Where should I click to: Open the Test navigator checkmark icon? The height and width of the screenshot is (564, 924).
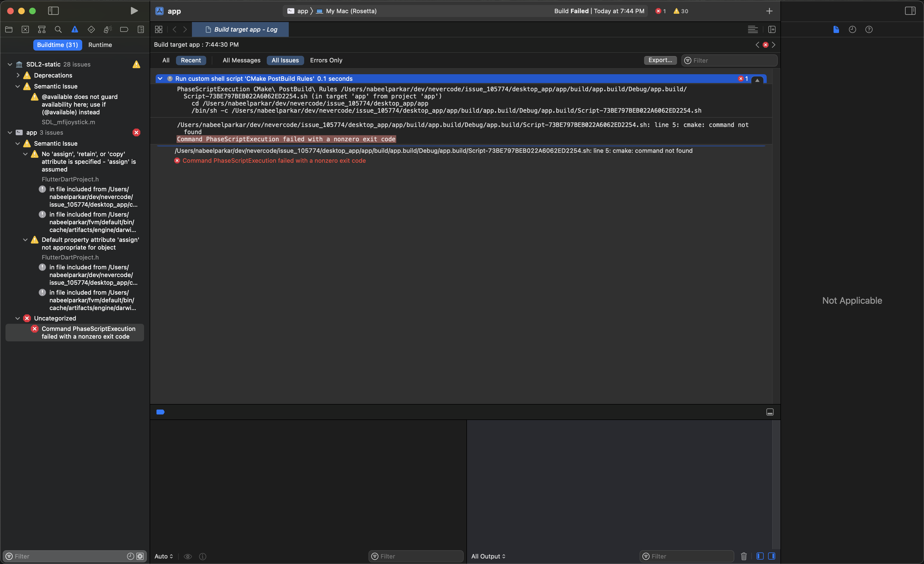[x=91, y=29]
